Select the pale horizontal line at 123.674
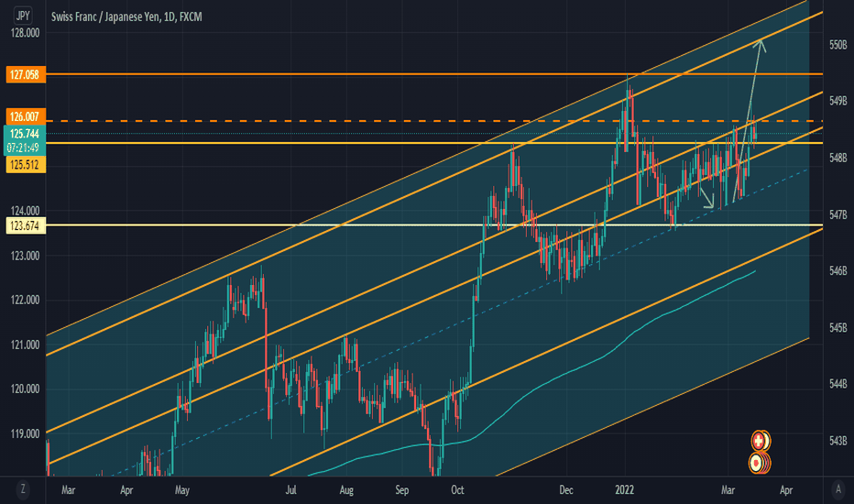 point(434,225)
